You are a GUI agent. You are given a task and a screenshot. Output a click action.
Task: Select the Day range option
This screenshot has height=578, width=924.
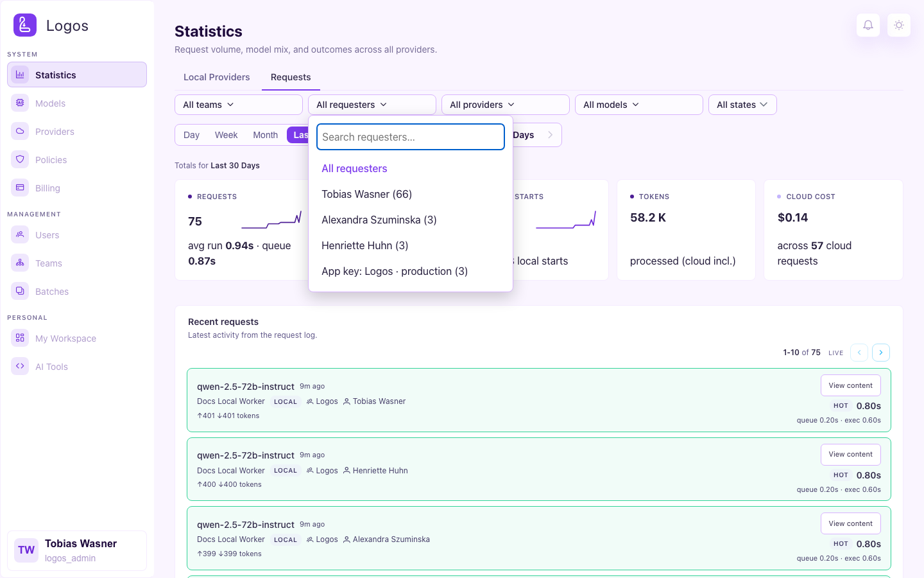(x=191, y=135)
